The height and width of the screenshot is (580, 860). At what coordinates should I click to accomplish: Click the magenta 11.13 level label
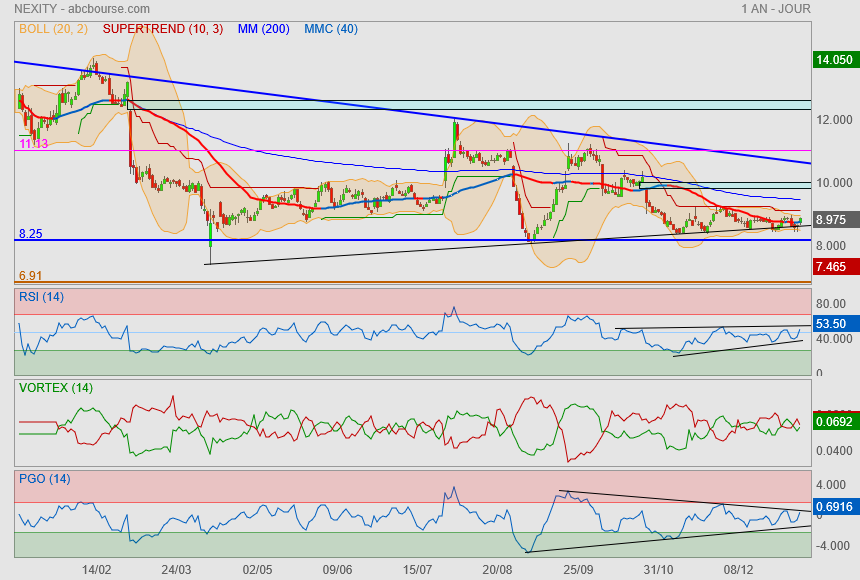coord(33,144)
